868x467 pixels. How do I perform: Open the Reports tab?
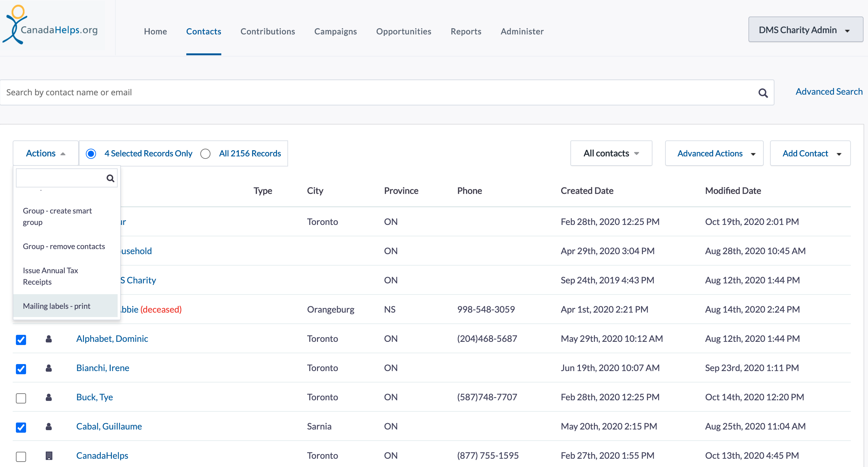tap(466, 31)
